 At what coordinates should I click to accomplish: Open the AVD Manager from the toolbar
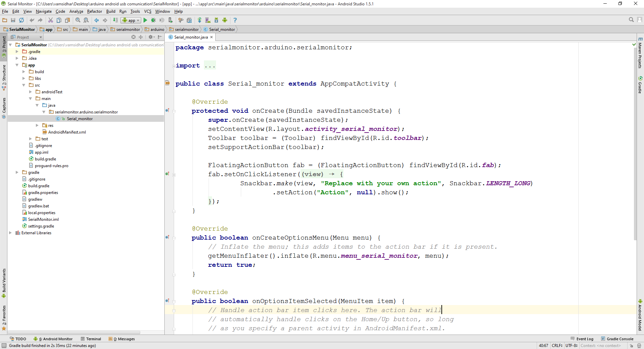click(208, 20)
